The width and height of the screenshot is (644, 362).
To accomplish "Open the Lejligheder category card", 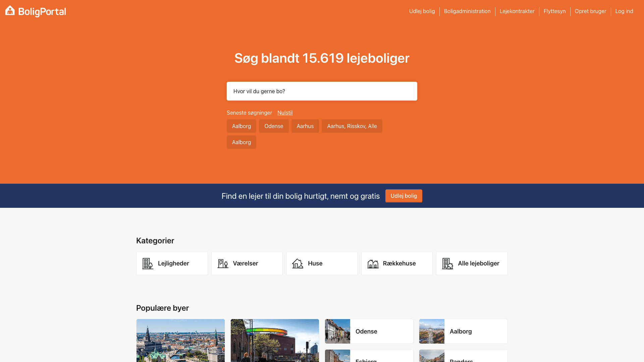I will (172, 263).
